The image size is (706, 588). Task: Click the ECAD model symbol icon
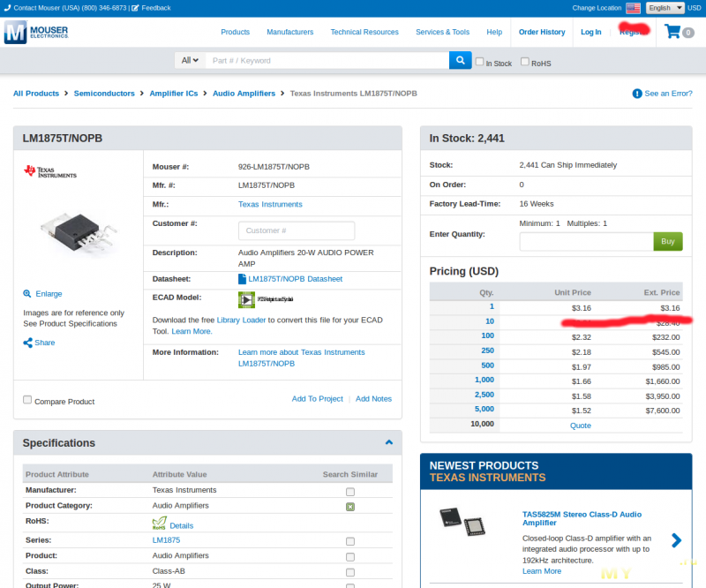tap(246, 299)
